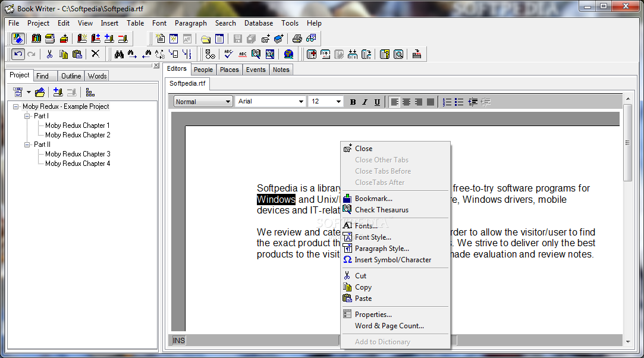Click the black X Delete toolbar icon
Image resolution: width=644 pixels, height=358 pixels.
(x=95, y=54)
